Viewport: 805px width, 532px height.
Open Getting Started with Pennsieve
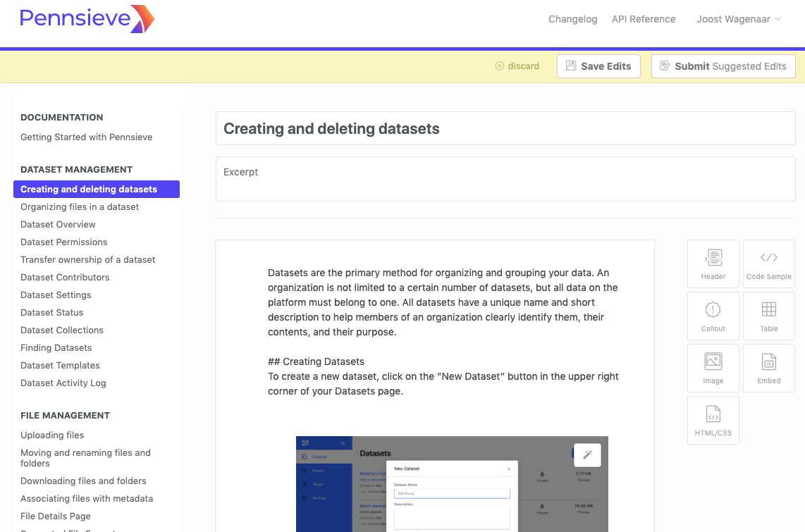86,137
